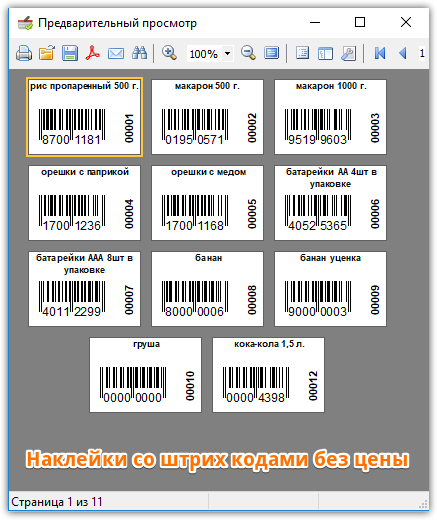Viewport: 437px width, 520px height.
Task: Click the window resize grip
Action: click(423, 504)
